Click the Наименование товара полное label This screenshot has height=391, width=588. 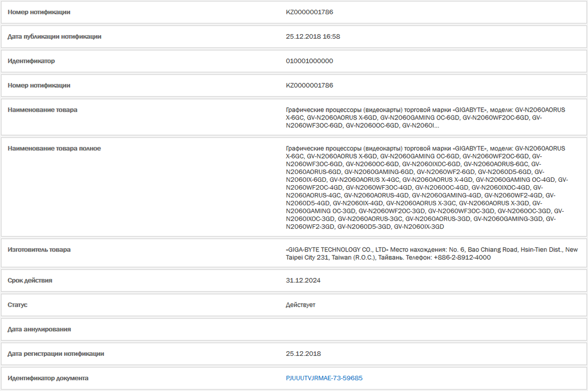pos(54,148)
